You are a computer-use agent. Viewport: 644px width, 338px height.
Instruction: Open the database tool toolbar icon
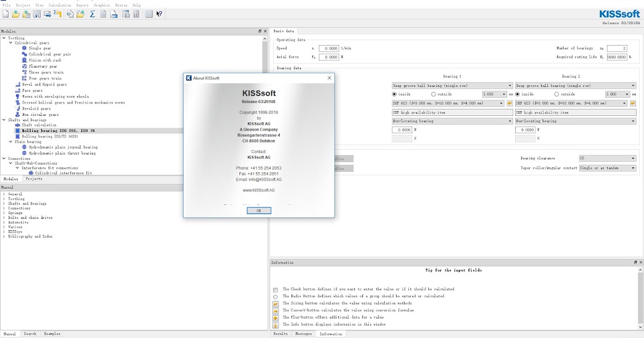click(x=126, y=13)
